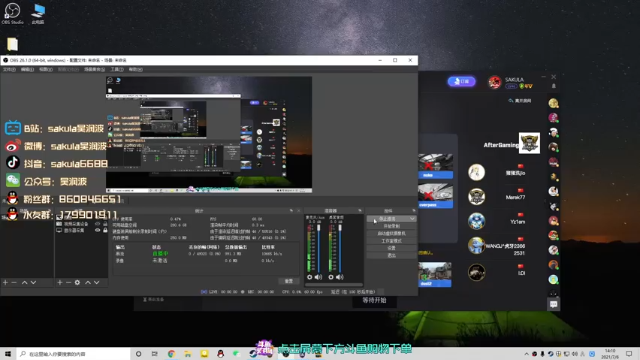Click the 启动虚拟摄像机 virtual camera button
The height and width of the screenshot is (360, 640).
[391, 233]
